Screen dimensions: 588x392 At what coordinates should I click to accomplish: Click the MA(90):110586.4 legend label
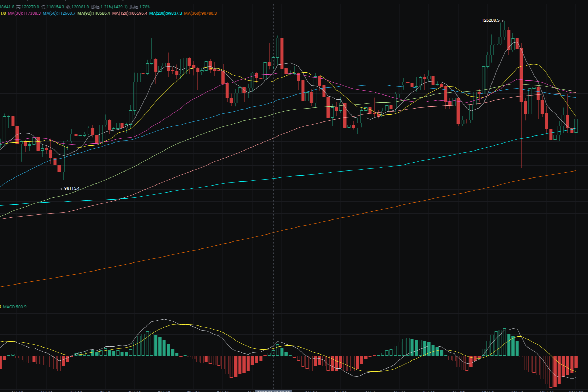coord(93,13)
